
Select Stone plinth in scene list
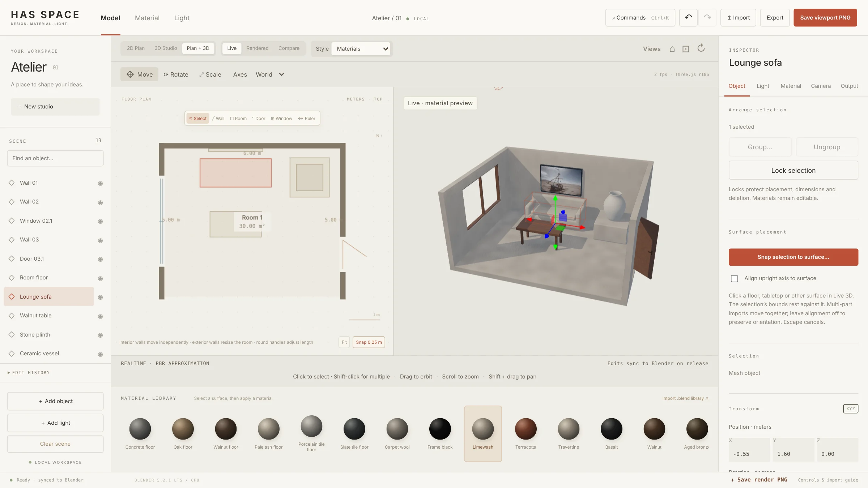(49, 335)
